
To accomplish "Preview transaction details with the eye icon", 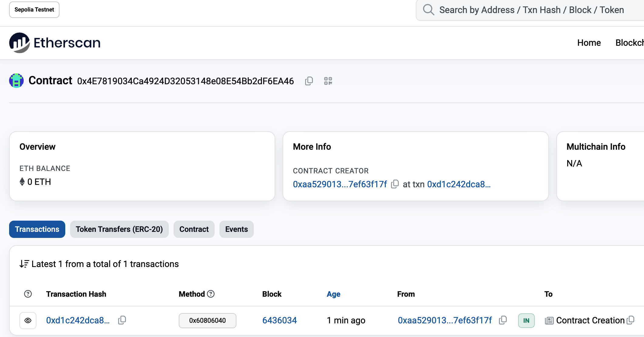I will point(28,320).
